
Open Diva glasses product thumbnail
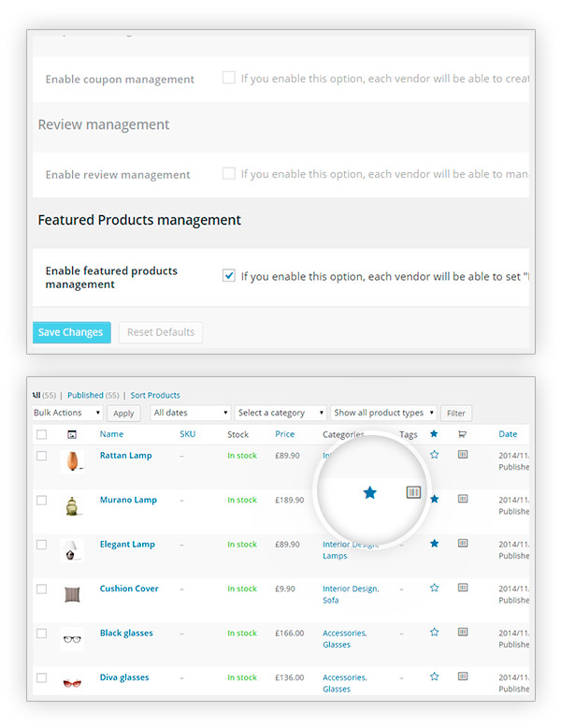72,683
